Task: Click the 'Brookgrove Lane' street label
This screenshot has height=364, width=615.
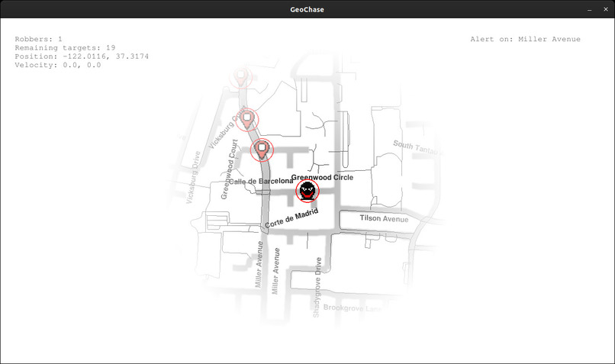Action: point(353,308)
